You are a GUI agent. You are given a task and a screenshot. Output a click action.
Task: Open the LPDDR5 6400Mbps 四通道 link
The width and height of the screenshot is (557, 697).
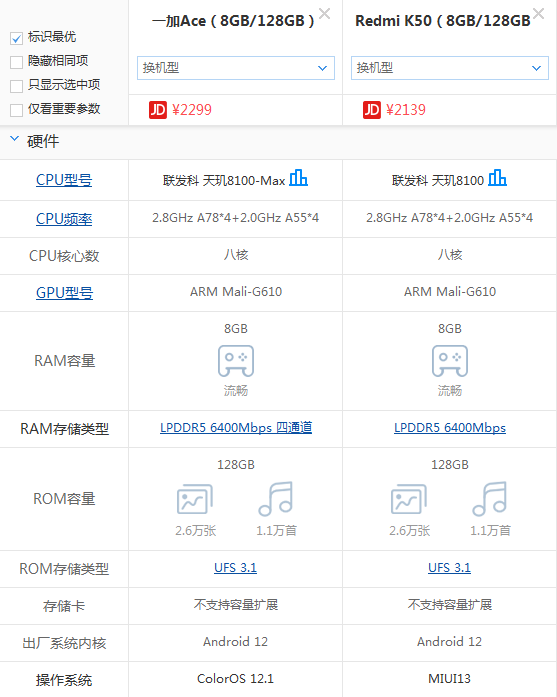(236, 428)
